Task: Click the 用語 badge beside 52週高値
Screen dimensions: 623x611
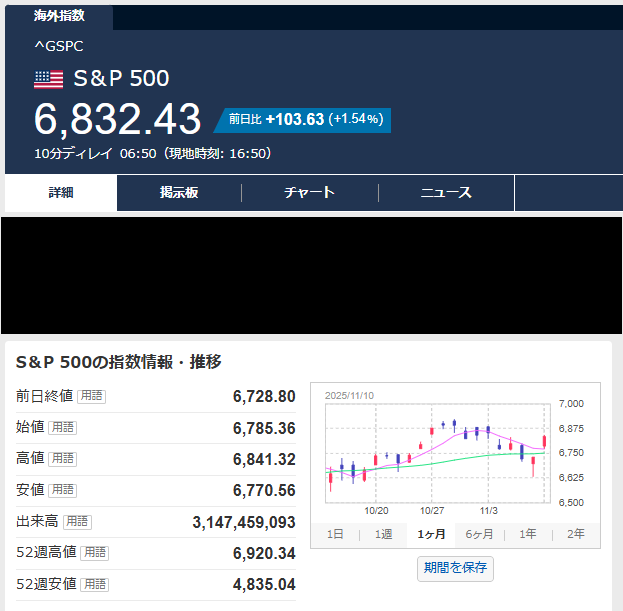Action: point(94,552)
